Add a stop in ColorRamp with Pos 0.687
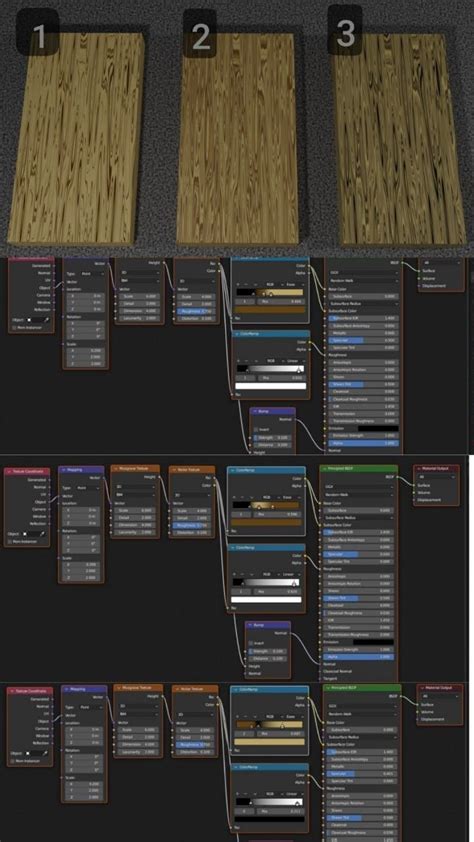Image resolution: width=474 pixels, height=842 pixels. point(239,716)
